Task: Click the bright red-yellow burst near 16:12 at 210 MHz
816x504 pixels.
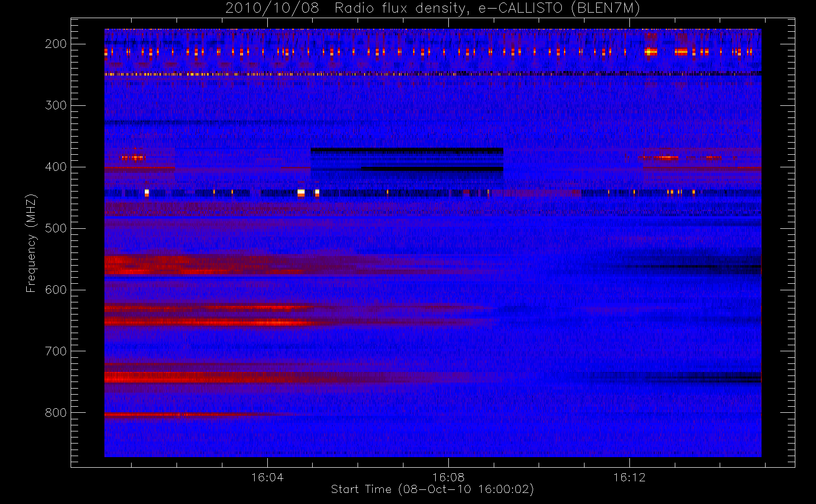Action: pos(651,51)
